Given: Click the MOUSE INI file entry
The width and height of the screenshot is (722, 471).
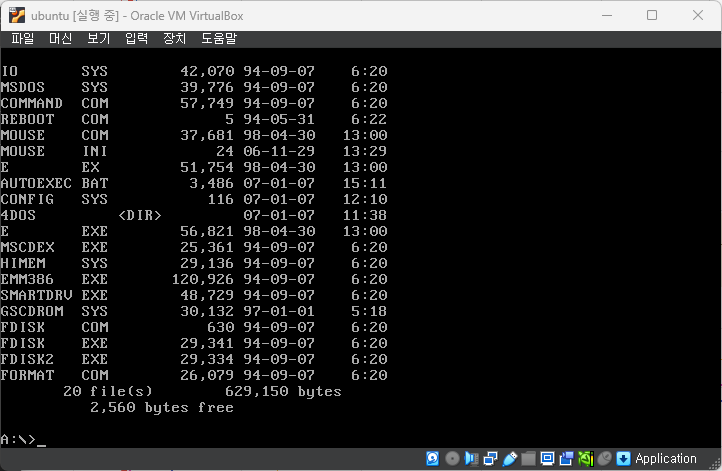Looking at the screenshot, I should point(194,151).
